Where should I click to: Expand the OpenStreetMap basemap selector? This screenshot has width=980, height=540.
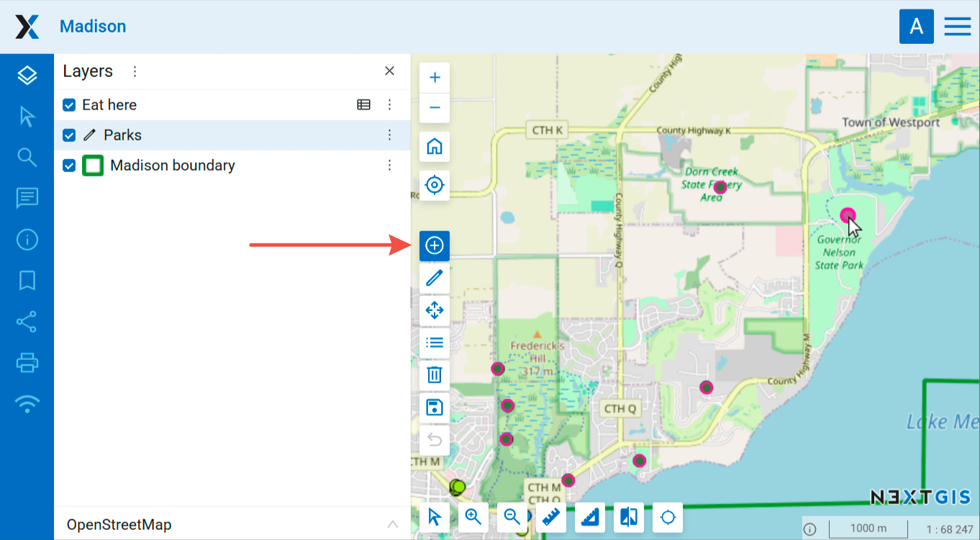(392, 524)
